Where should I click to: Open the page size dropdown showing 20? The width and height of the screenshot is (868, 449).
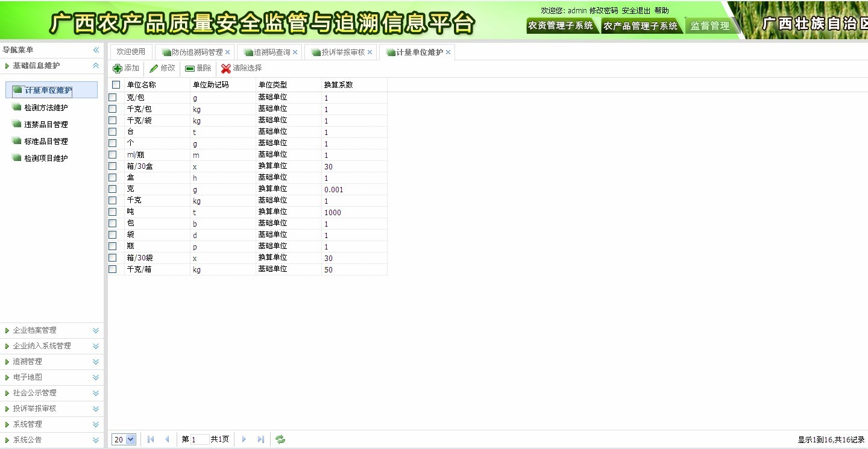(123, 439)
